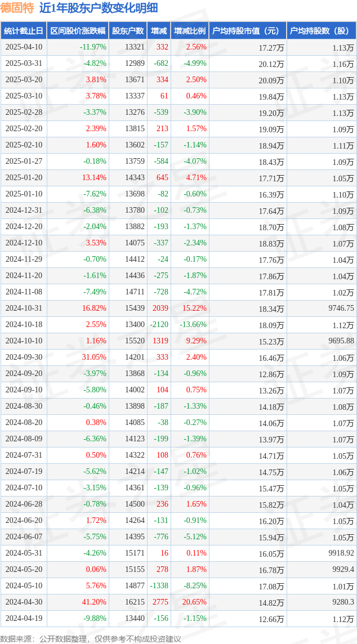
Task: Select the 2024-04-19 date cell
Action: pyautogui.click(x=24, y=618)
